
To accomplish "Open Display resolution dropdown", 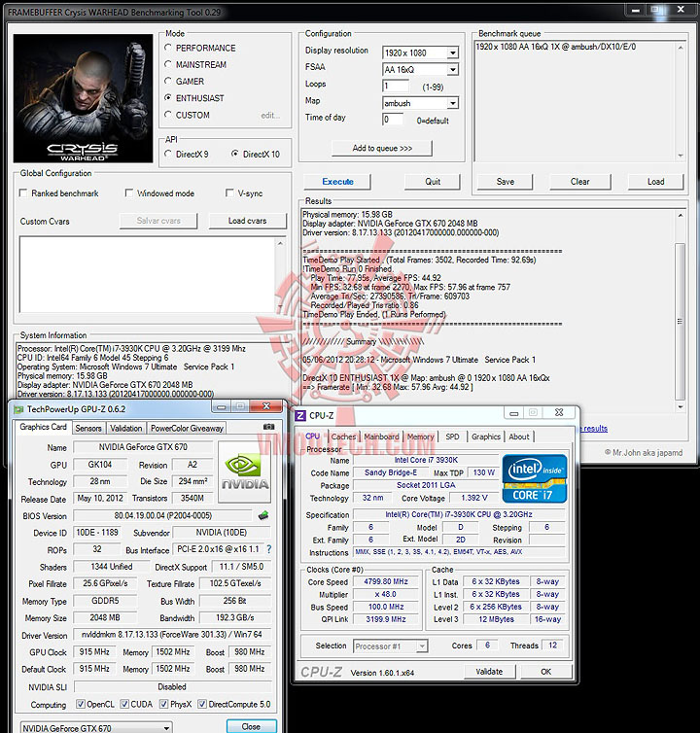I will tap(452, 52).
